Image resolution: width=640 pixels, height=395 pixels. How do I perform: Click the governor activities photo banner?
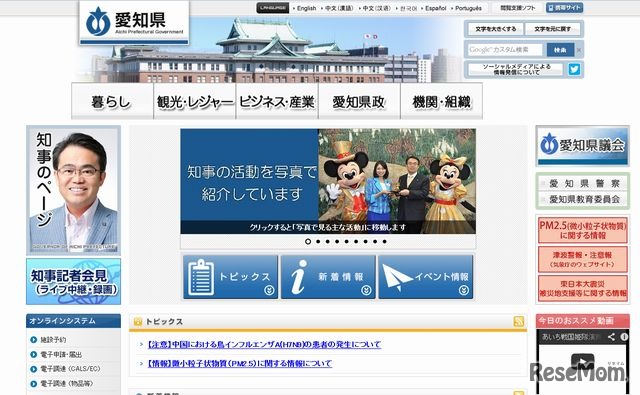(x=328, y=181)
